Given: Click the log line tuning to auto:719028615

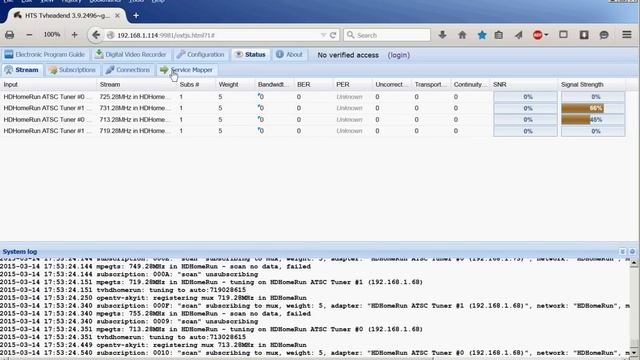Looking at the screenshot, I should (x=123, y=290).
